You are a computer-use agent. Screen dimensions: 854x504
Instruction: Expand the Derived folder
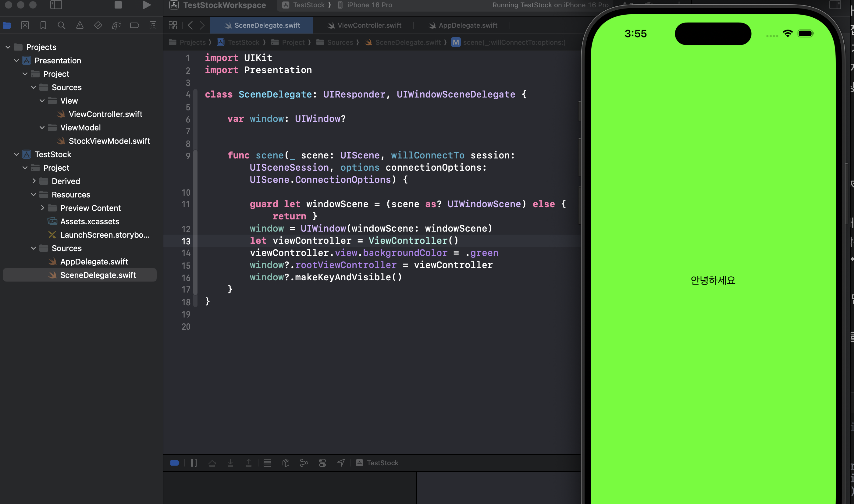(34, 181)
